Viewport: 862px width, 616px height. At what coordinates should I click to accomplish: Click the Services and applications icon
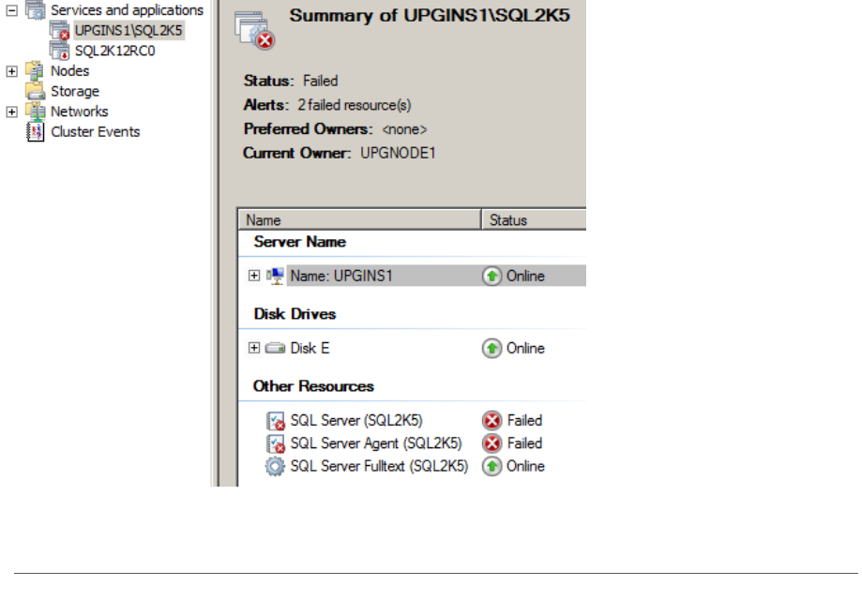point(36,10)
